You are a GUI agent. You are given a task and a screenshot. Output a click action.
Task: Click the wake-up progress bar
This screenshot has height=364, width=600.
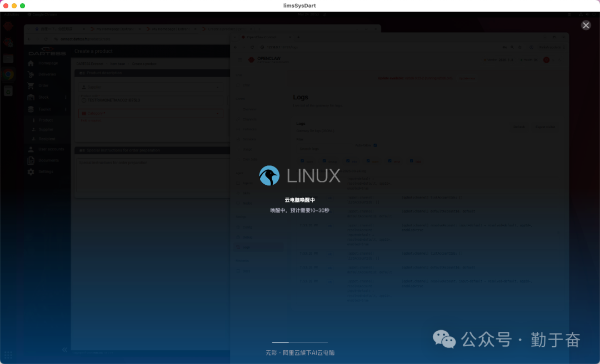pos(300,342)
